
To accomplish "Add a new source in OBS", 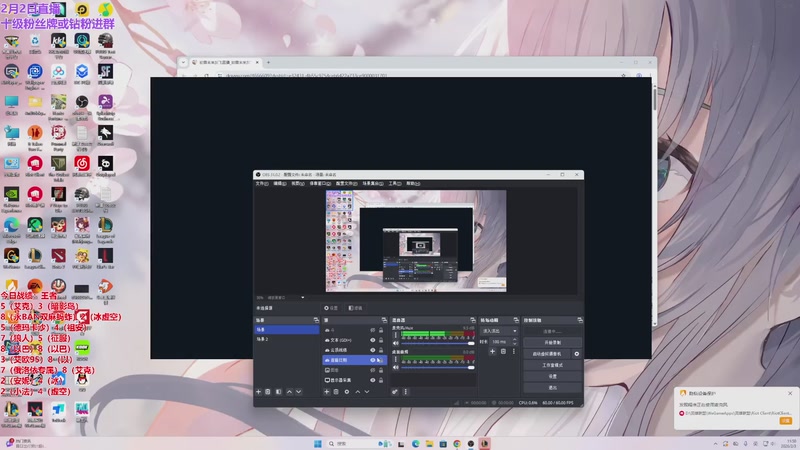I will tap(327, 392).
